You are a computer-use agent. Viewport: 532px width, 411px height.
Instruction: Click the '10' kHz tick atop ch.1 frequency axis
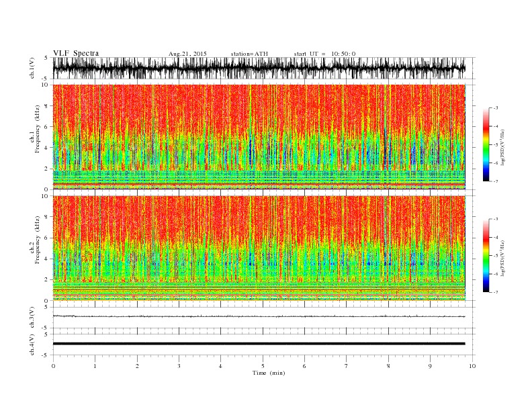(x=46, y=85)
